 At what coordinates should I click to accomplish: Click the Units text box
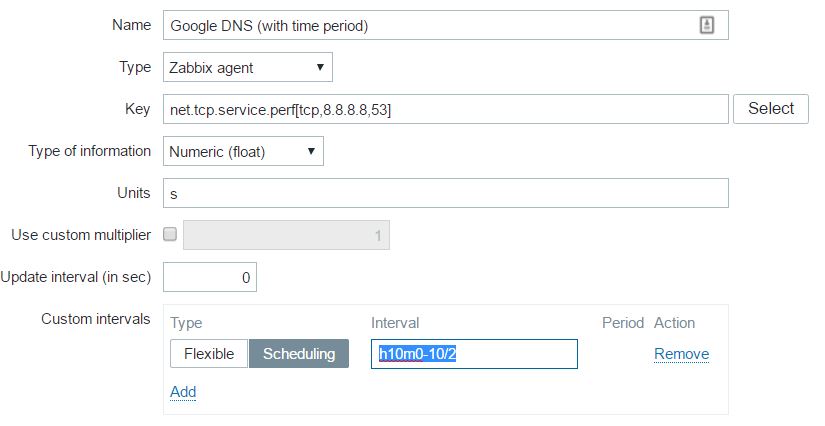tap(445, 194)
